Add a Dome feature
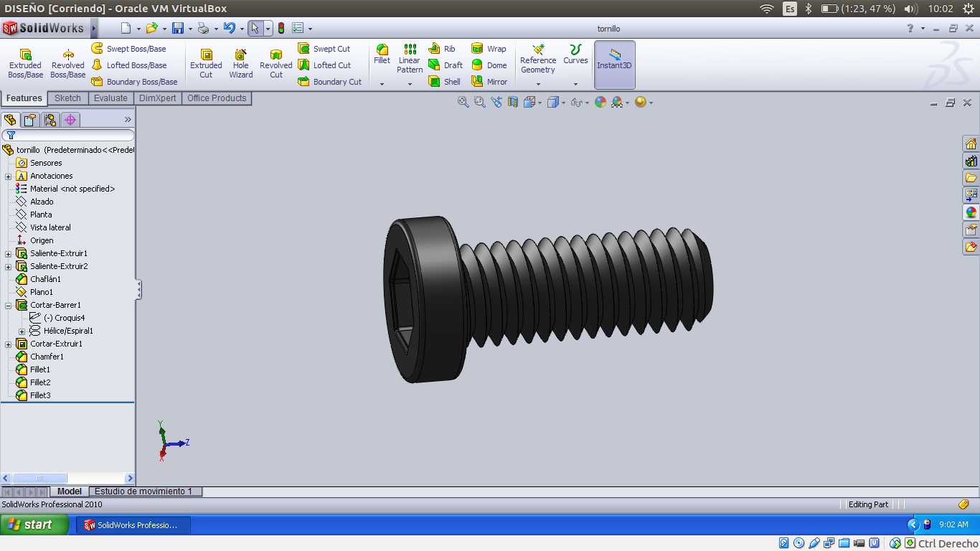980x551 pixels. 489,65
